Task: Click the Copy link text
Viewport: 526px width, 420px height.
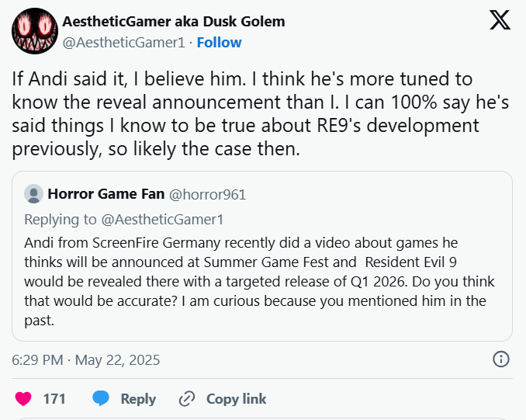Action: click(236, 399)
